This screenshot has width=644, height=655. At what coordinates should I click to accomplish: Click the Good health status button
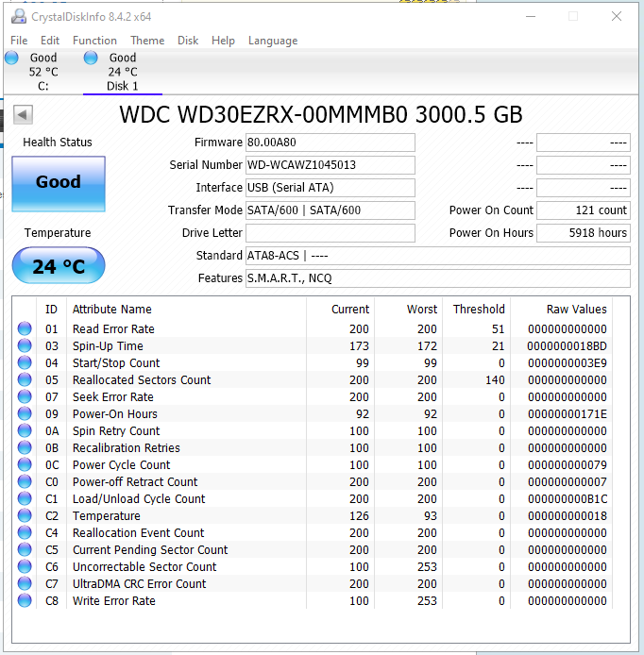pyautogui.click(x=59, y=183)
